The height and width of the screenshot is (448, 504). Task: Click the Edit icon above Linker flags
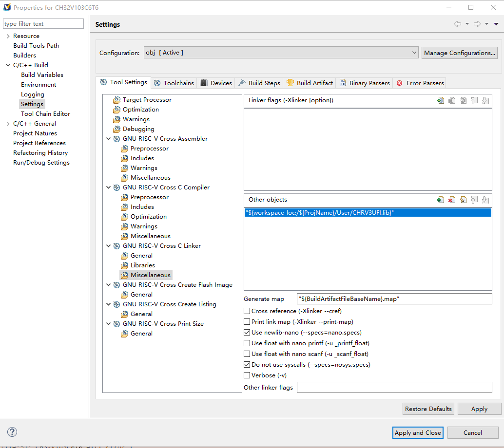463,100
